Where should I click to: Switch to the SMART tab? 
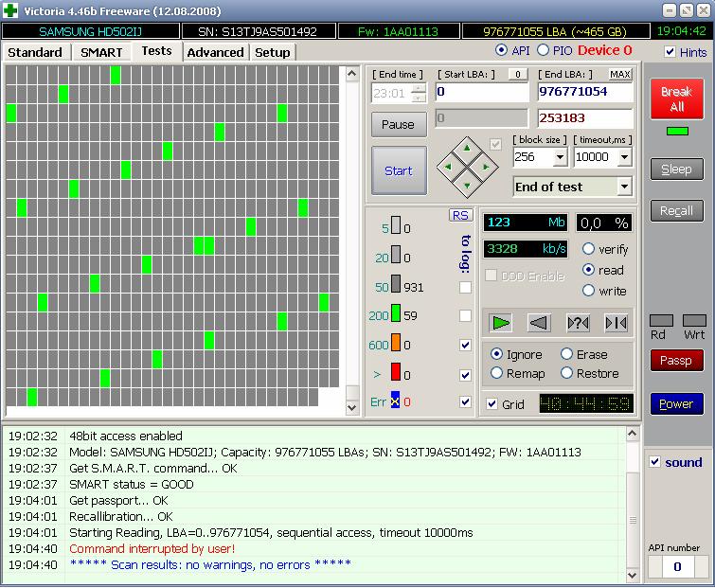click(x=101, y=52)
